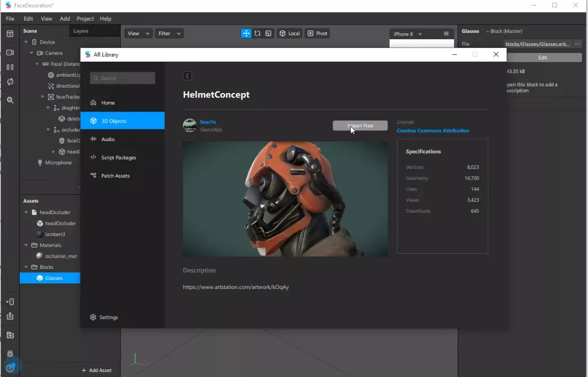Open the File menu
Image resolution: width=588 pixels, height=377 pixels.
coord(10,19)
